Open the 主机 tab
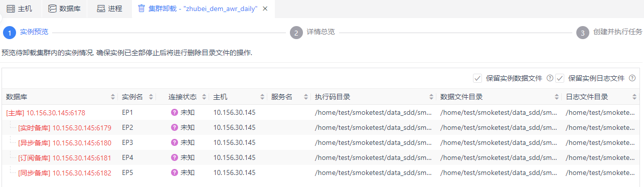 click(20, 9)
